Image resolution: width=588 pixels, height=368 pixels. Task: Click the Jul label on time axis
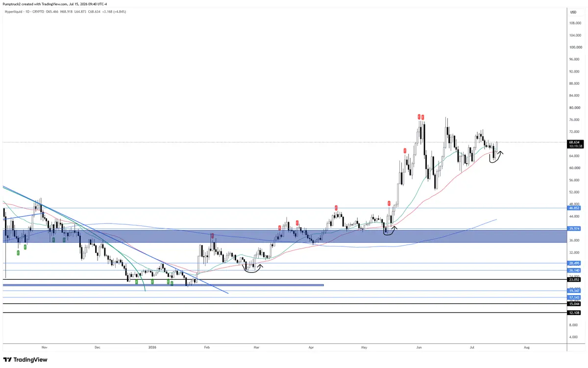pyautogui.click(x=472, y=347)
